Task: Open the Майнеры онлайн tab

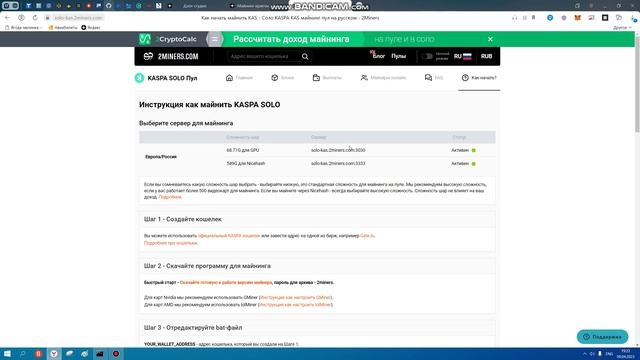Action: 383,78
